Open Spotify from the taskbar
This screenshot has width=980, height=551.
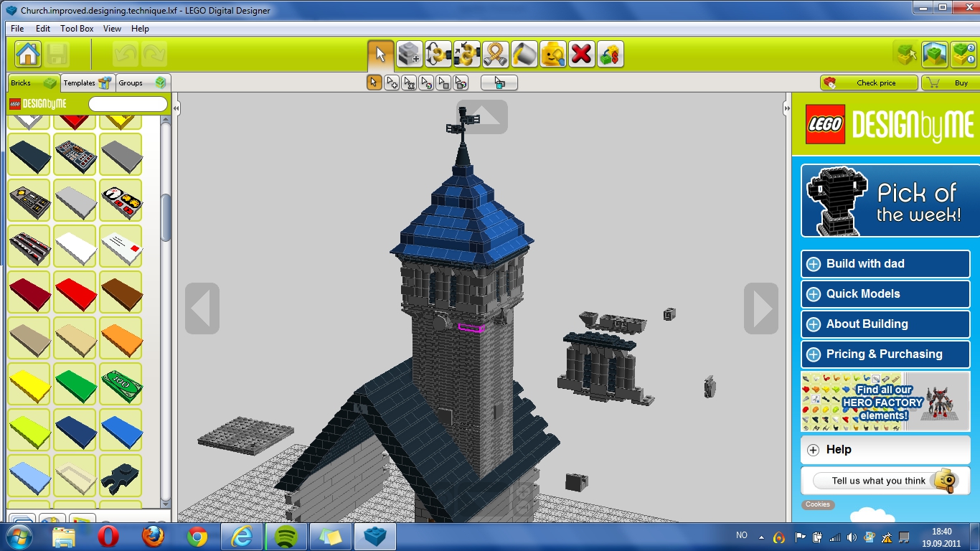pos(286,537)
